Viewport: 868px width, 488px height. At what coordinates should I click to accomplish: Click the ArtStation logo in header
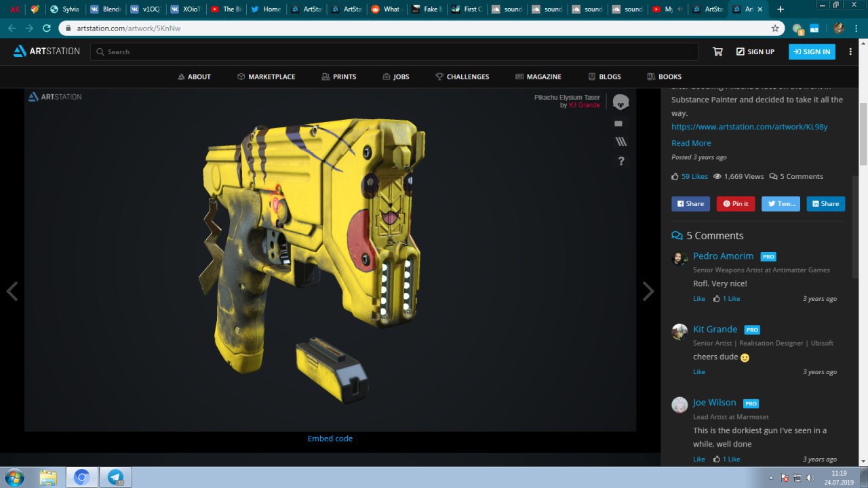(x=46, y=52)
